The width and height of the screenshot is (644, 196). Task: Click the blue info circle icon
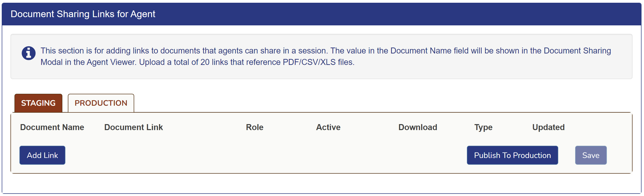tap(28, 53)
